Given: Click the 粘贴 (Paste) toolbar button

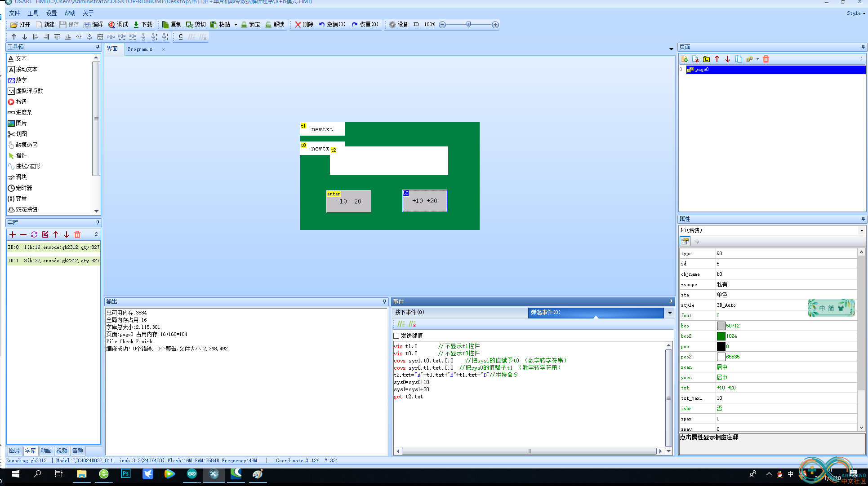Looking at the screenshot, I should [220, 25].
